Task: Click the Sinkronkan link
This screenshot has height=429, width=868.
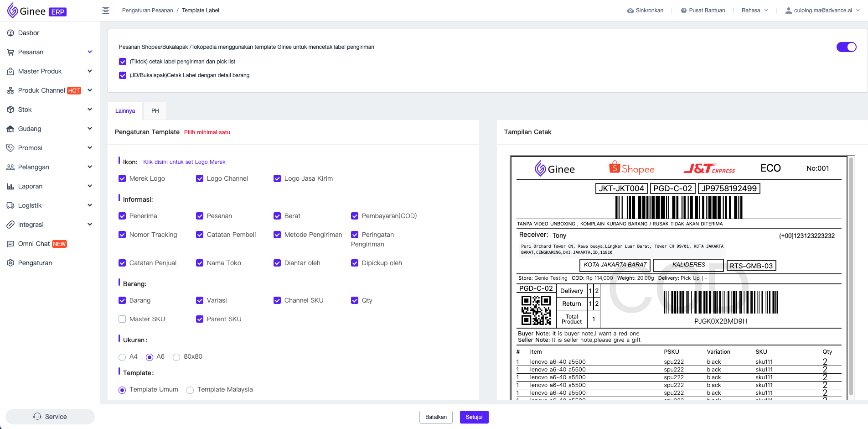Action: 645,10
